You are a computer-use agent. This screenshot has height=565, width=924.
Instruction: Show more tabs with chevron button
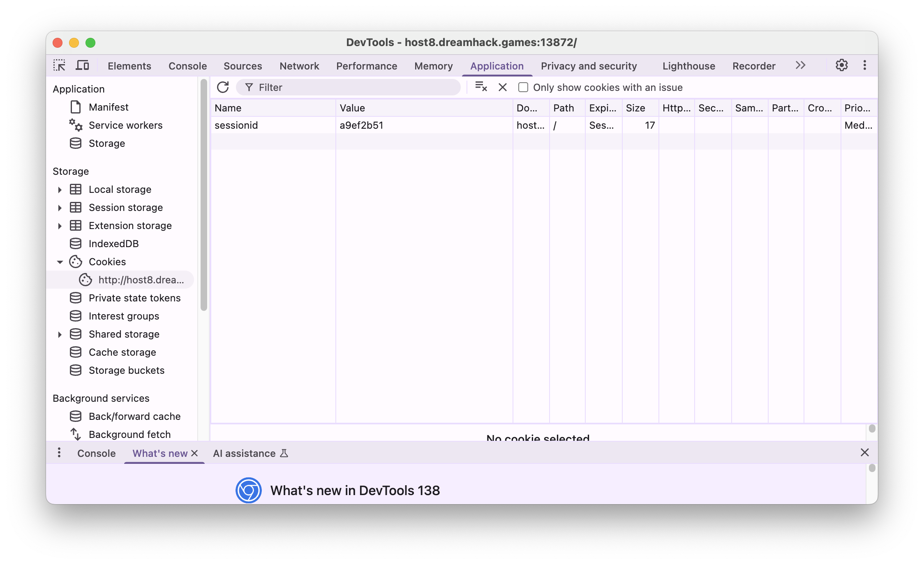[x=800, y=65]
